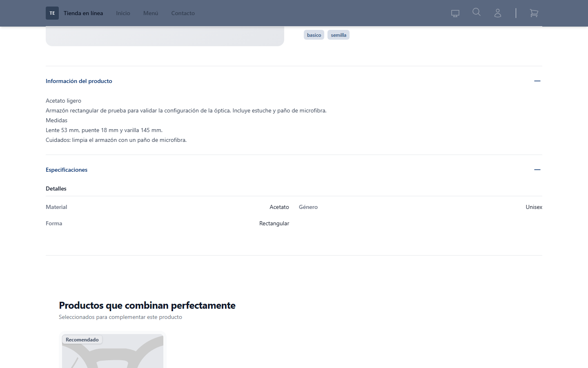The image size is (588, 368).
Task: Go to Inicio in the navigation
Action: point(123,13)
